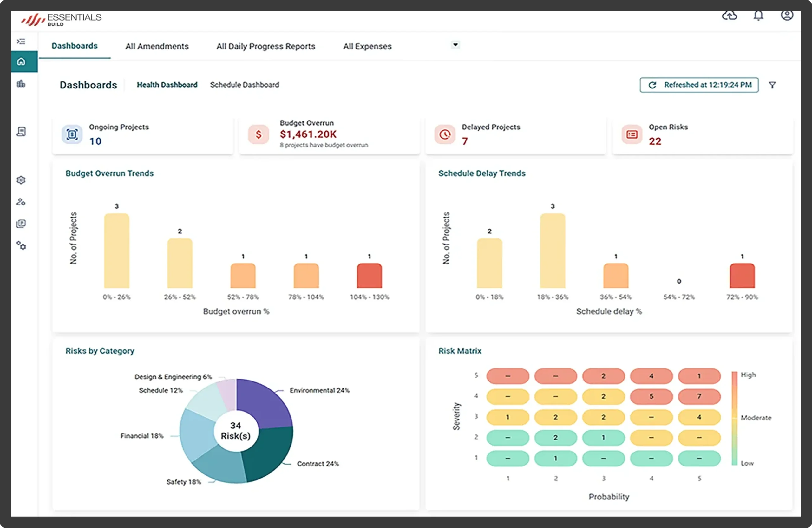Click risk matrix cell showing 7
The width and height of the screenshot is (812, 528).
[x=699, y=396]
